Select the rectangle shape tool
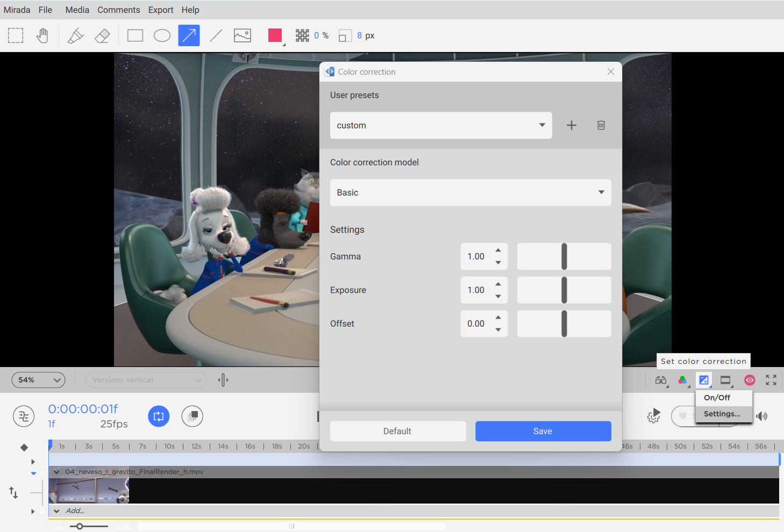Image resolution: width=784 pixels, height=532 pixels. click(x=135, y=35)
